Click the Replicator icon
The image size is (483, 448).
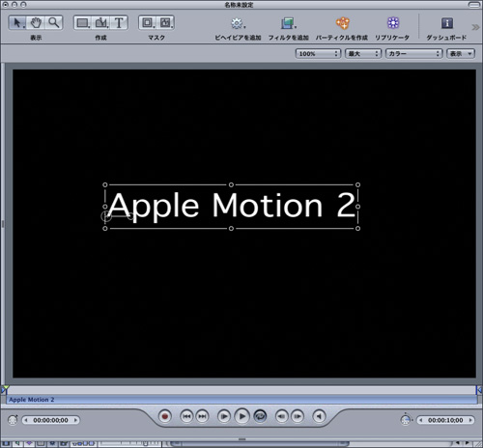(393, 23)
